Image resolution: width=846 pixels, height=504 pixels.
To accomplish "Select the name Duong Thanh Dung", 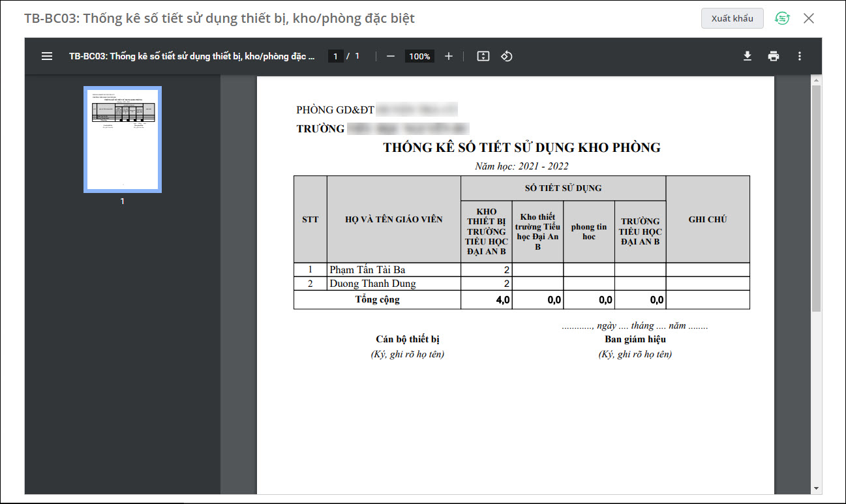I will pyautogui.click(x=372, y=284).
